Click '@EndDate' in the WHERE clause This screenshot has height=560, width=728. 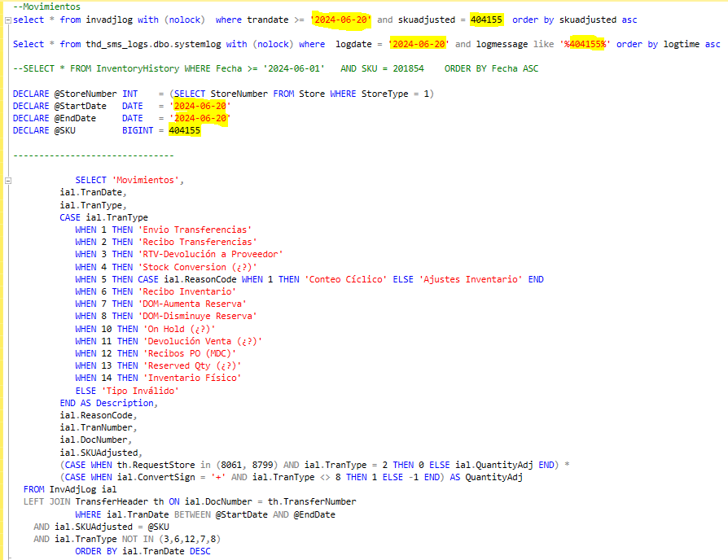coord(314,514)
